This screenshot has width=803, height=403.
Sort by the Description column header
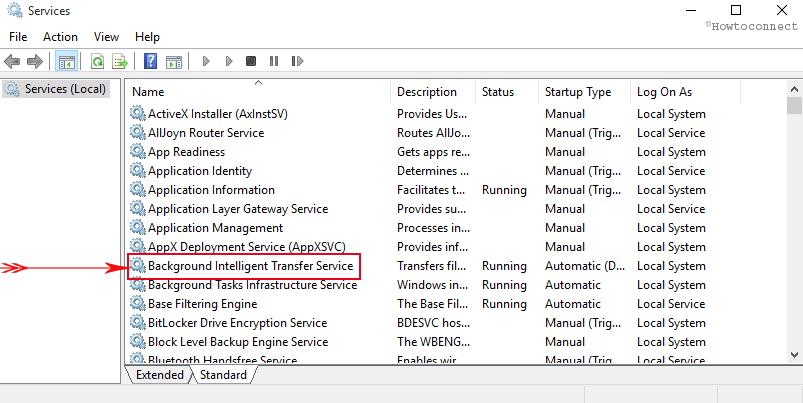pos(433,92)
